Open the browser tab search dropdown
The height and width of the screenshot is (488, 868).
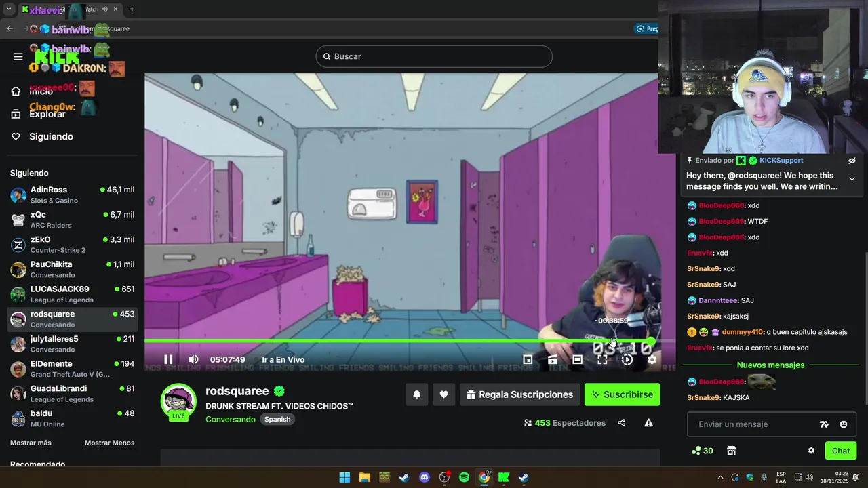coord(9,9)
